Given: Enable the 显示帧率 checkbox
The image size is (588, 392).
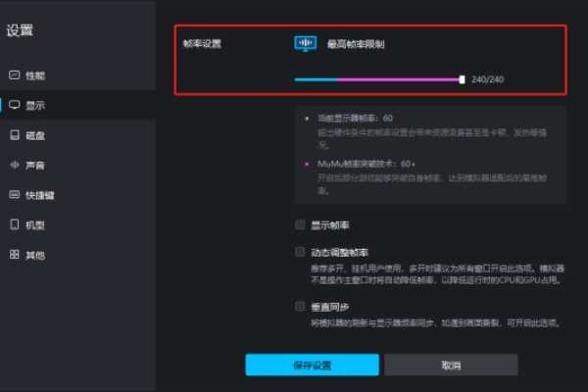Looking at the screenshot, I should 300,224.
